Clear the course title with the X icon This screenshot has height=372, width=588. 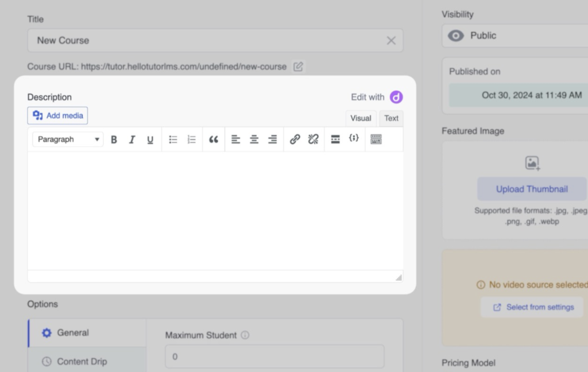[x=391, y=41]
